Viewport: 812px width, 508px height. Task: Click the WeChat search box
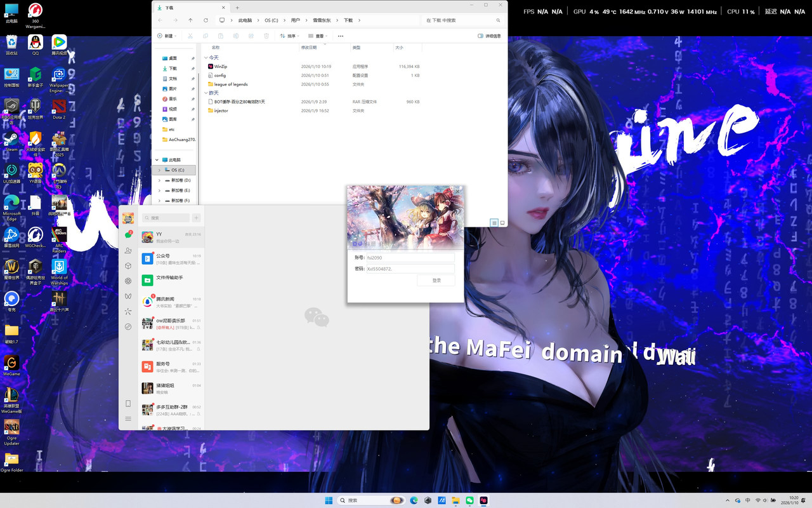[166, 218]
